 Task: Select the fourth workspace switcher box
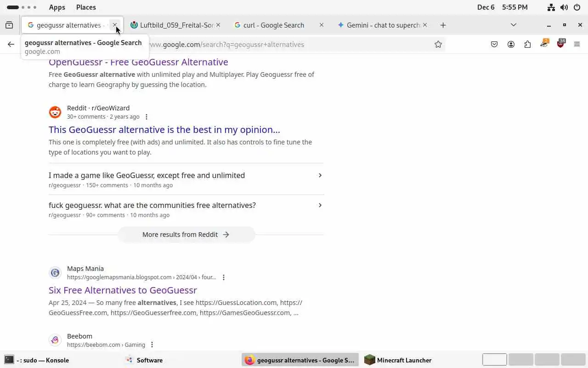573,360
